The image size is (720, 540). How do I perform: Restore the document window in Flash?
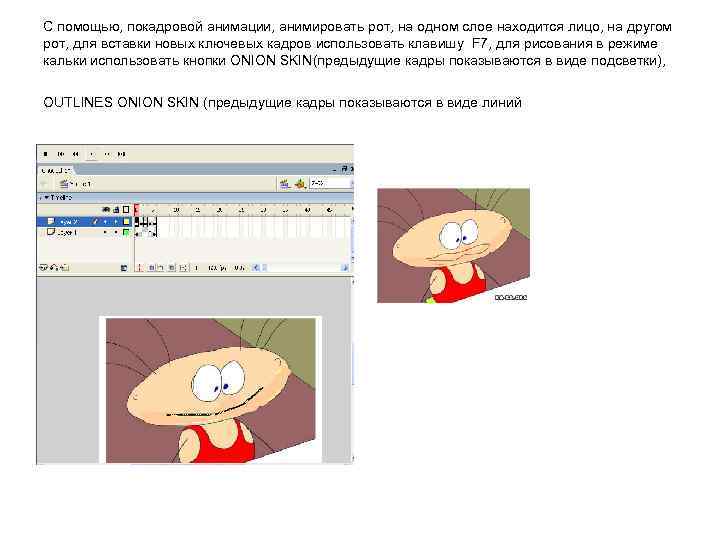(x=344, y=169)
